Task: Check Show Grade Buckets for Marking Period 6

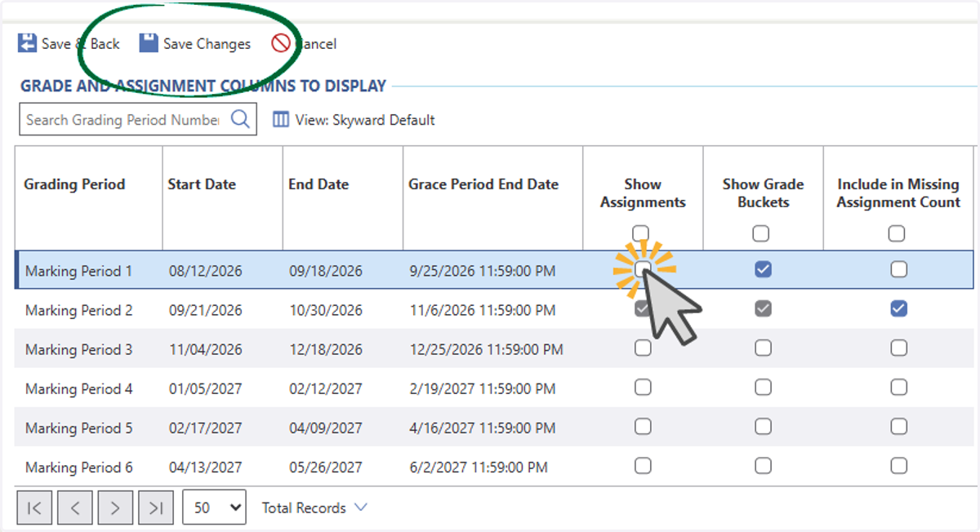Action: 763,465
